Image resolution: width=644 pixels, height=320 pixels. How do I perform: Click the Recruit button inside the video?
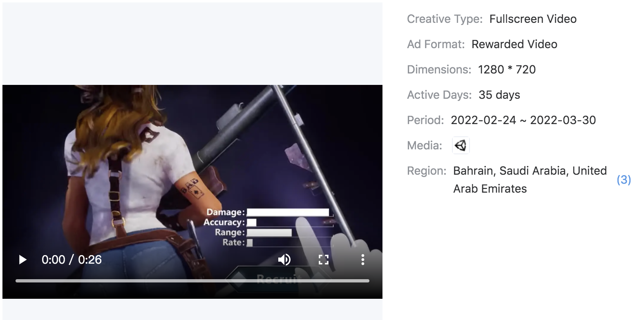click(278, 279)
